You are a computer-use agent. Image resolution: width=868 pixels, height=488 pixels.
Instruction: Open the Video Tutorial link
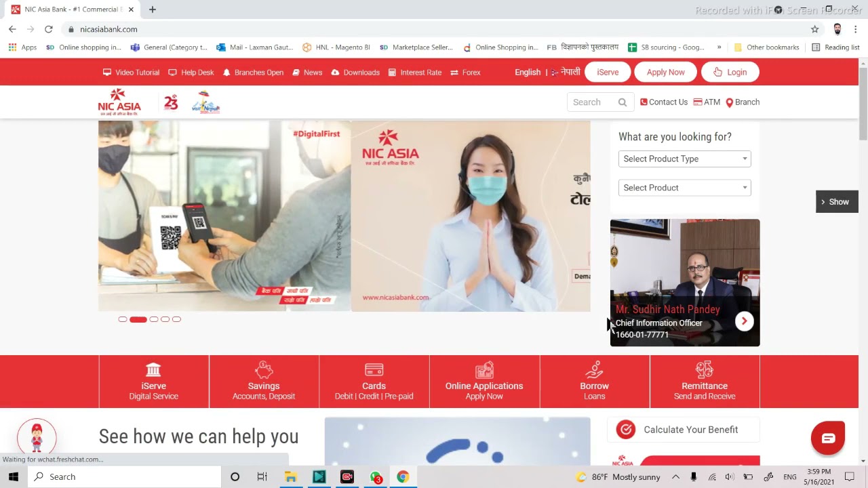coord(131,73)
